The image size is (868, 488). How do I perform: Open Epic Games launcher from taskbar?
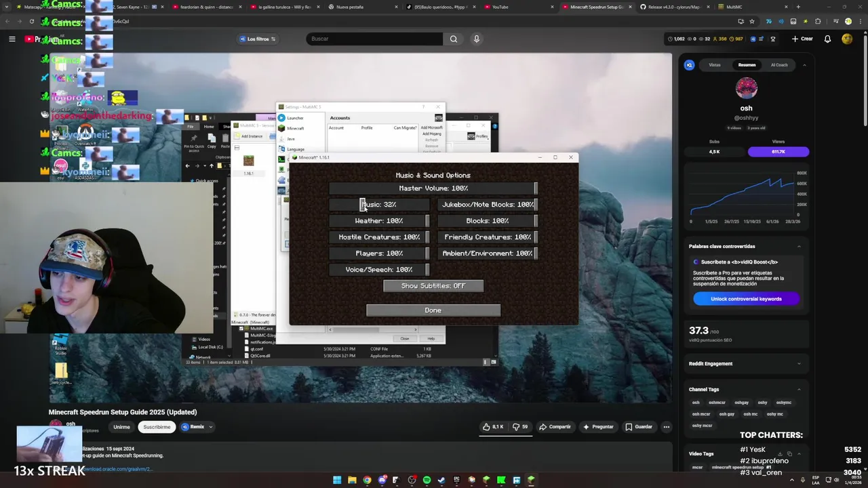456,480
